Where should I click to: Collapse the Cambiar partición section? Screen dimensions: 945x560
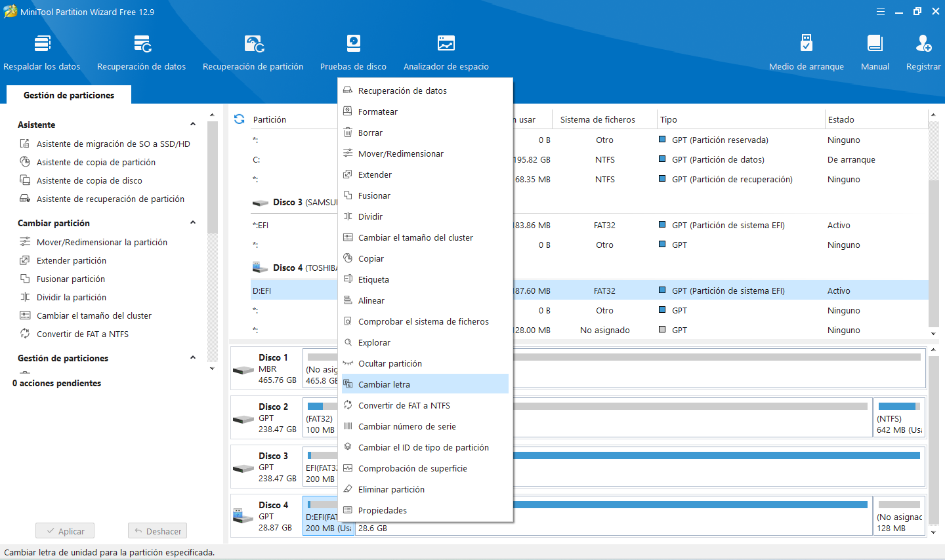point(193,223)
